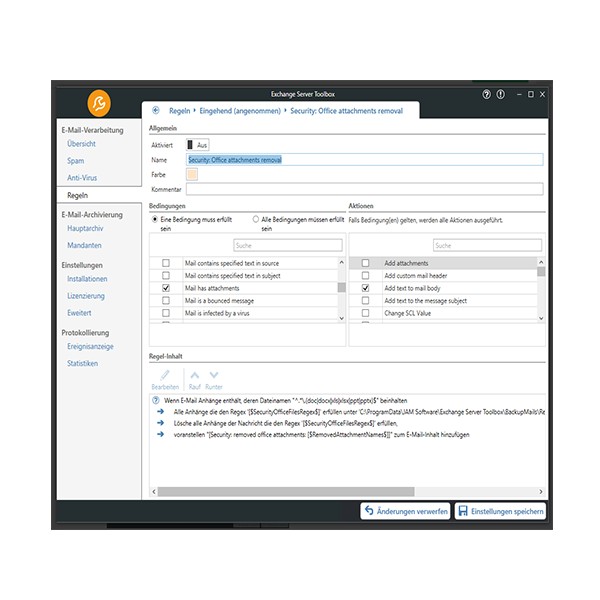Check 'Mail is a bounced message'
Image resolution: width=600 pixels, height=600 pixels.
point(166,300)
